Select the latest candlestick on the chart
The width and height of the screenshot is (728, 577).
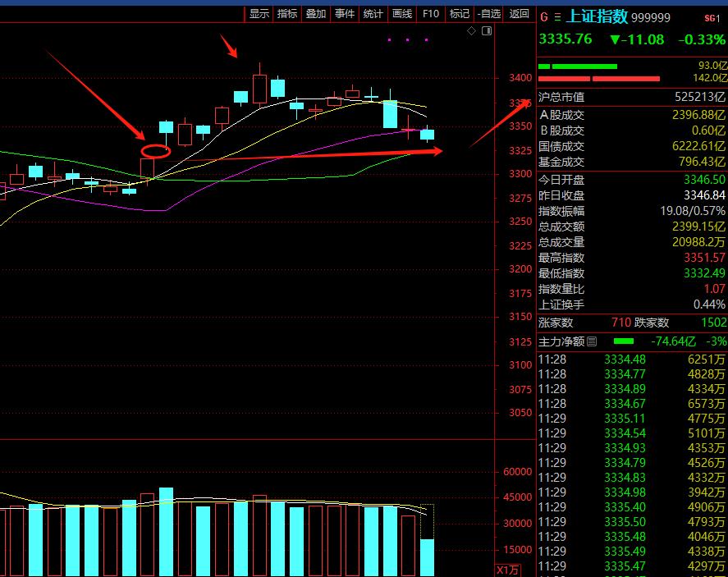pos(427,135)
